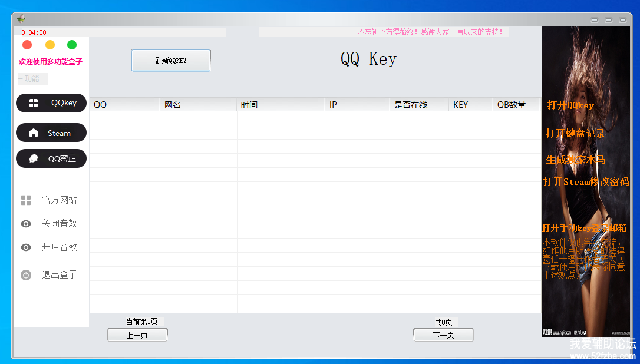
Task: Click the 0:34:30 timer text
Action: 34,32
